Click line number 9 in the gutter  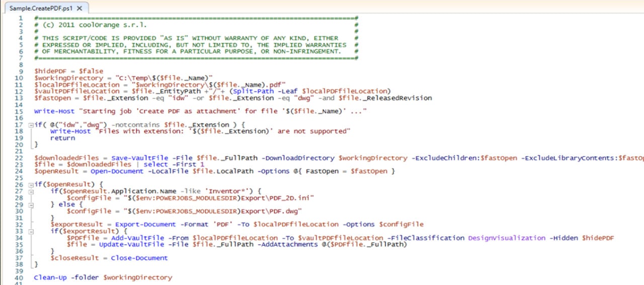click(21, 72)
